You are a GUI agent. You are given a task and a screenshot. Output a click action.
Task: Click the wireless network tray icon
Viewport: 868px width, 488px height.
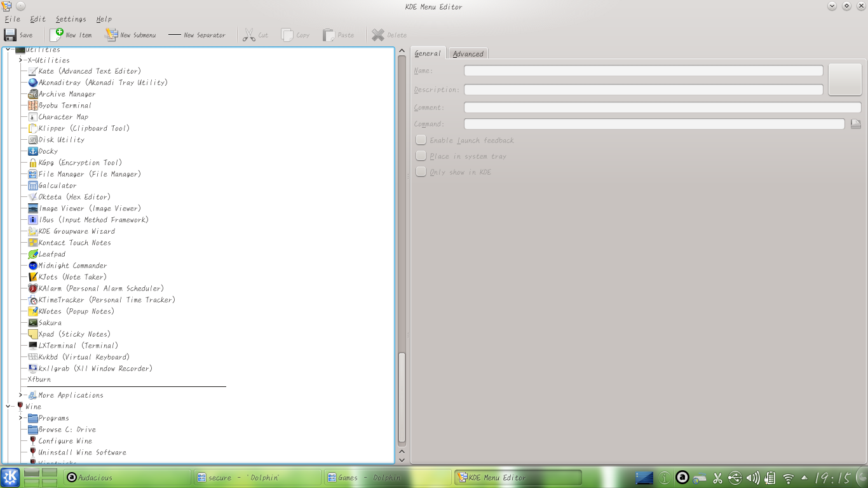789,478
